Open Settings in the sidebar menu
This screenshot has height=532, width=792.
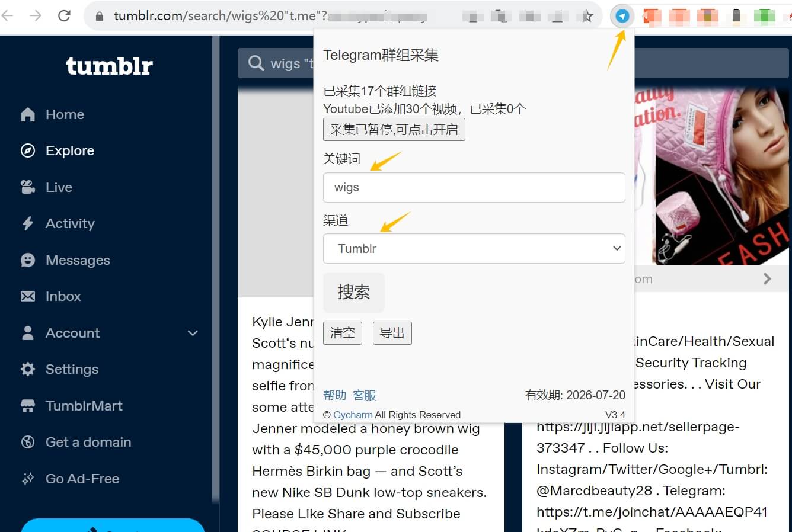point(72,369)
